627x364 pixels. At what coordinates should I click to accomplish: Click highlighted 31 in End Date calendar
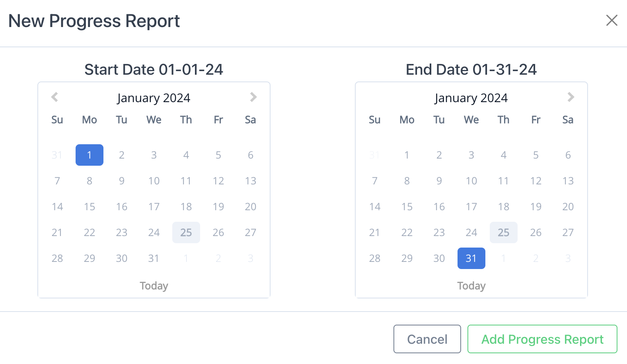471,258
